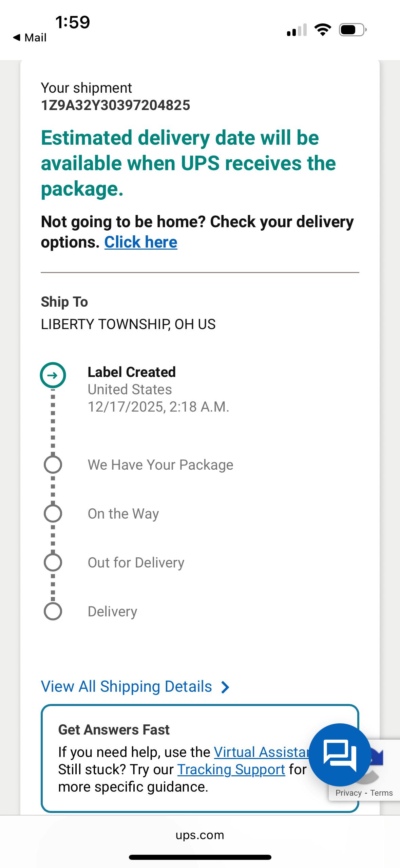Tap the On the Way step circle
400x868 pixels.
click(x=53, y=513)
